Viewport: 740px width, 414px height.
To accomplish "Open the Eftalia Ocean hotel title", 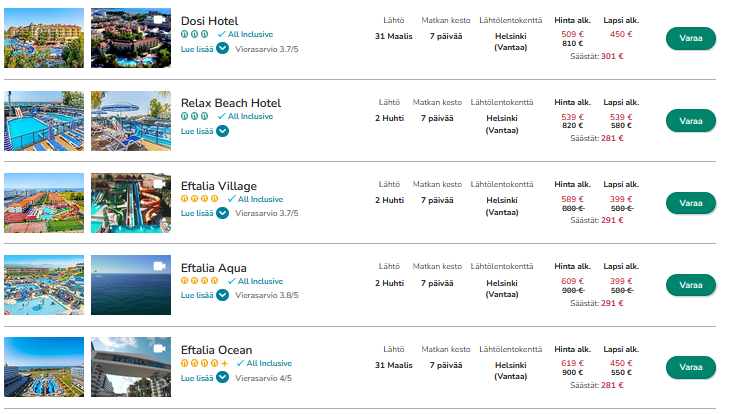I will (x=216, y=349).
